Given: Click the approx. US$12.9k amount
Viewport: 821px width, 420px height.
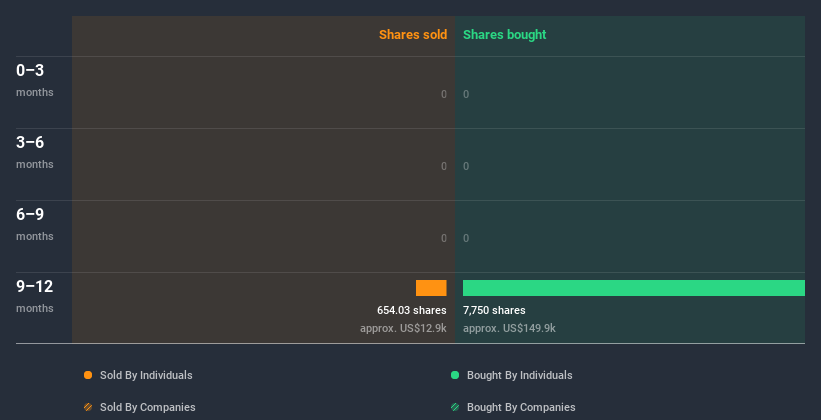Looking at the screenshot, I should [403, 328].
